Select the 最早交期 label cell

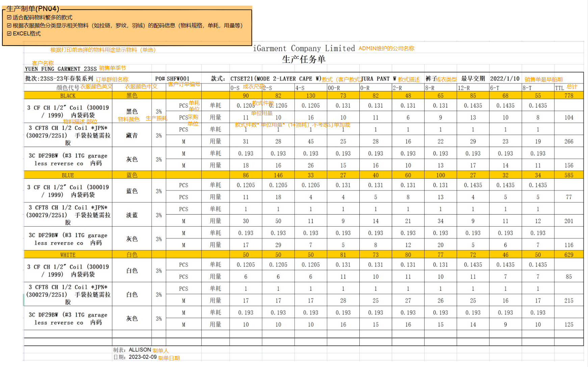click(x=473, y=79)
